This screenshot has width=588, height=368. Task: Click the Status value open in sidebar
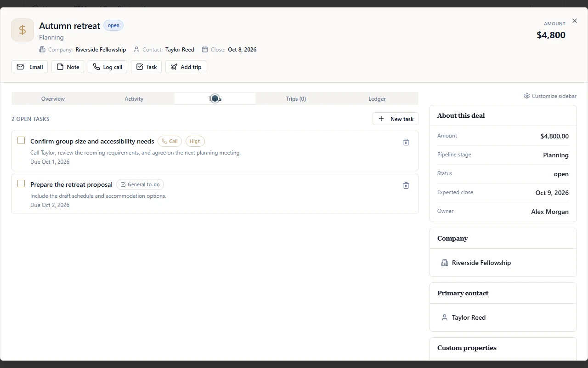click(561, 174)
